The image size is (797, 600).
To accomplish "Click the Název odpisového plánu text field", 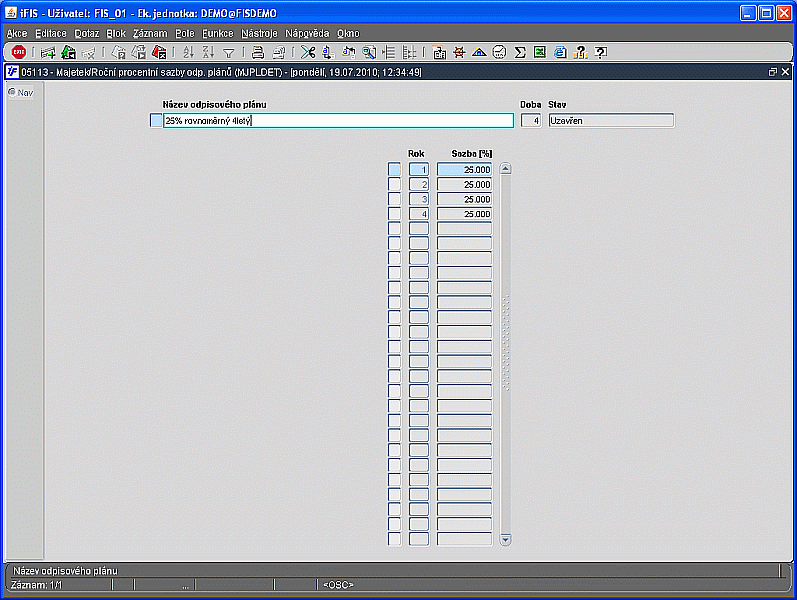I will (x=338, y=121).
